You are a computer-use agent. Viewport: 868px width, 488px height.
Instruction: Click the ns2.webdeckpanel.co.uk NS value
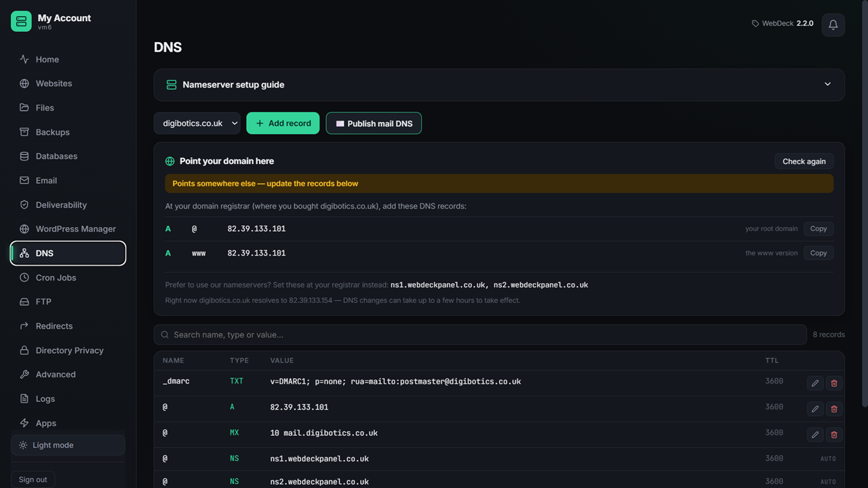319,482
